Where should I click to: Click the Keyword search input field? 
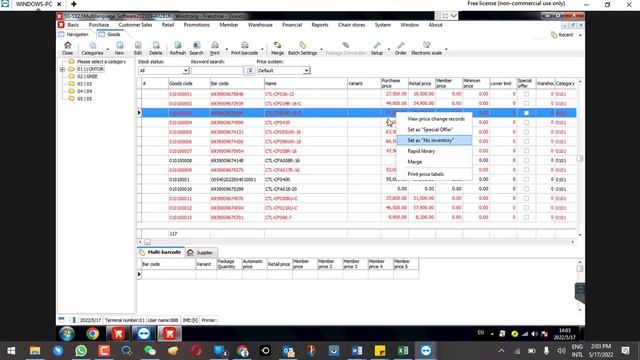coord(218,71)
